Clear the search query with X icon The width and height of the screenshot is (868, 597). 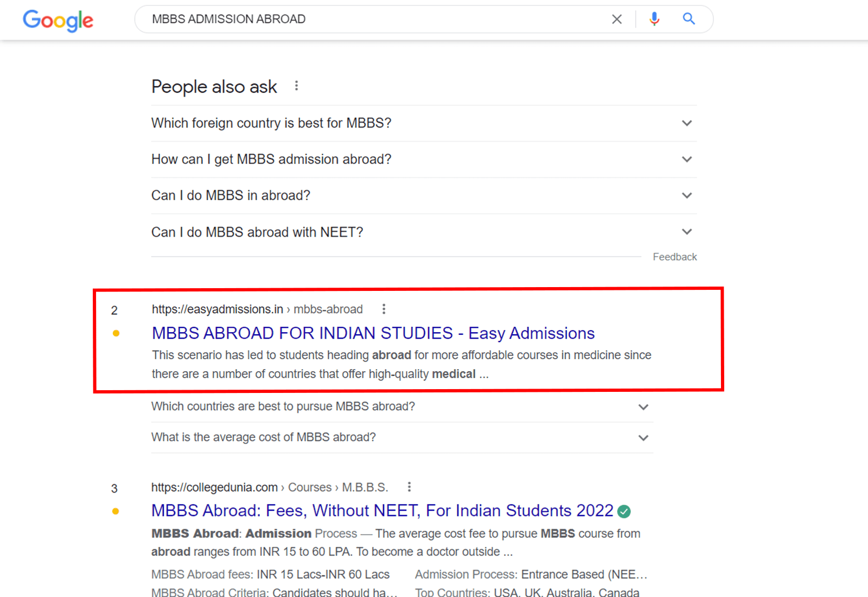[x=617, y=20]
